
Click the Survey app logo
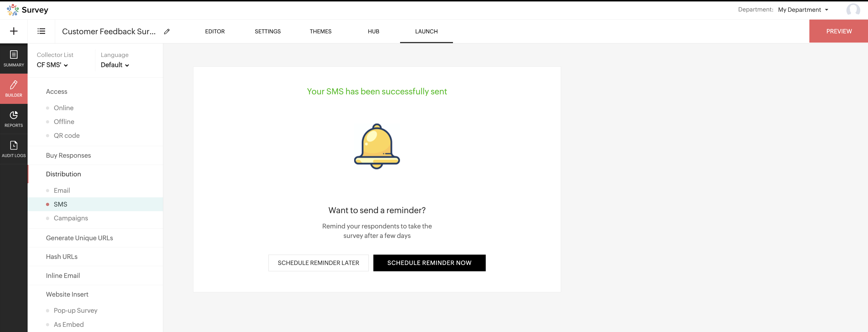pos(28,10)
